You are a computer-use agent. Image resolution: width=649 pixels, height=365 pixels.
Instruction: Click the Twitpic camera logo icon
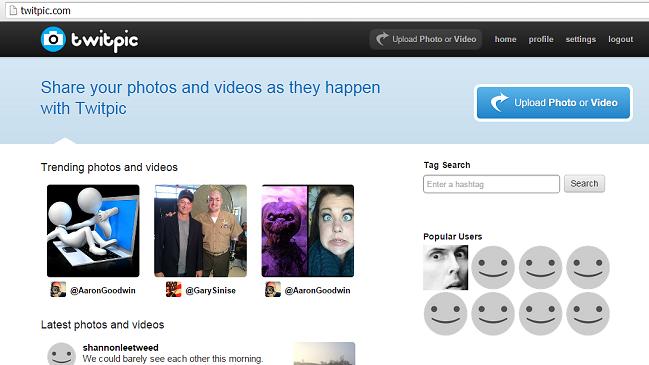(53, 39)
